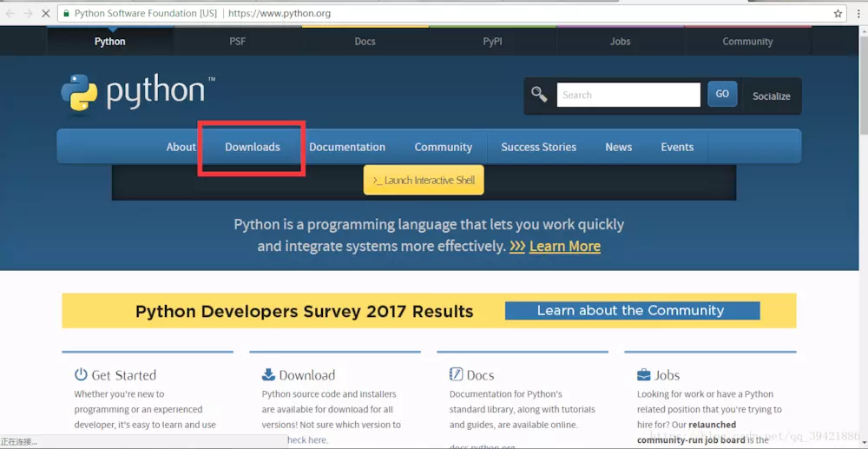The image size is (868, 449).
Task: Open the Downloads menu
Action: click(253, 147)
